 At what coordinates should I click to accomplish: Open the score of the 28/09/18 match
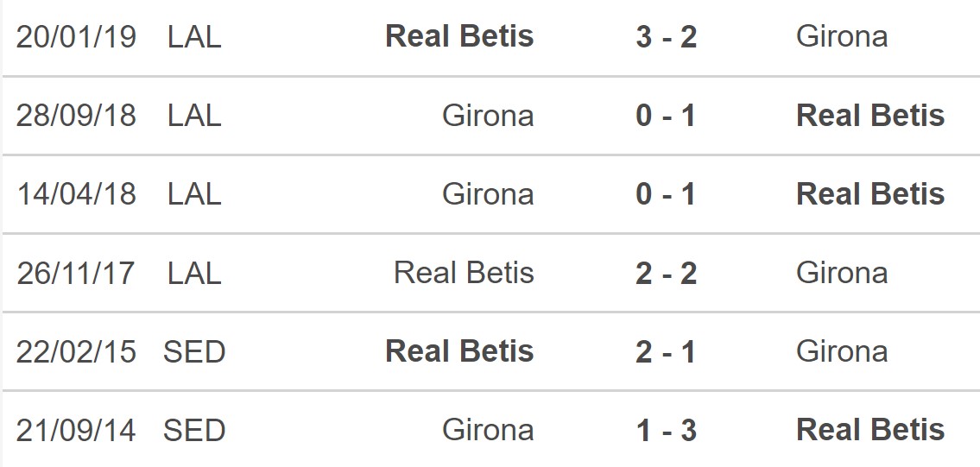pos(666,116)
